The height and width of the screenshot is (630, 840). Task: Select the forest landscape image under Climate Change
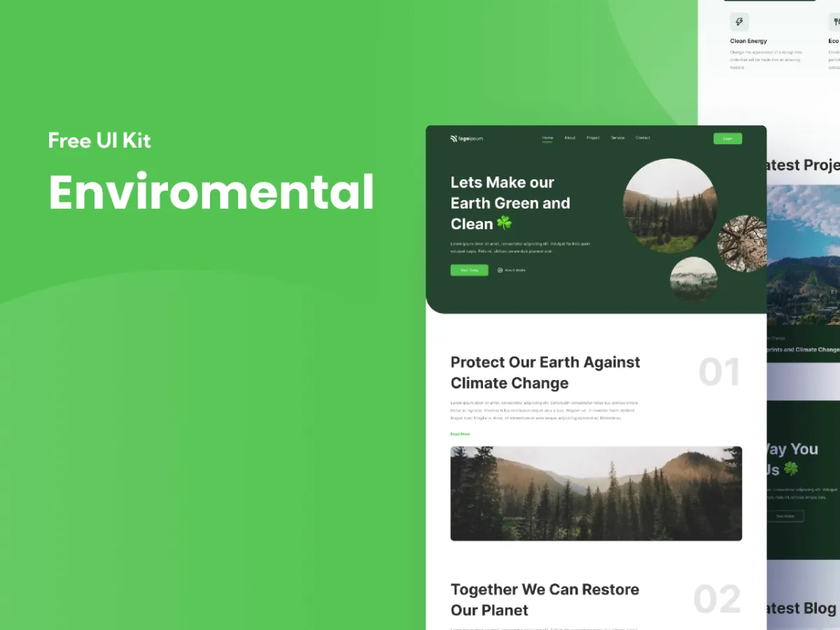(596, 493)
